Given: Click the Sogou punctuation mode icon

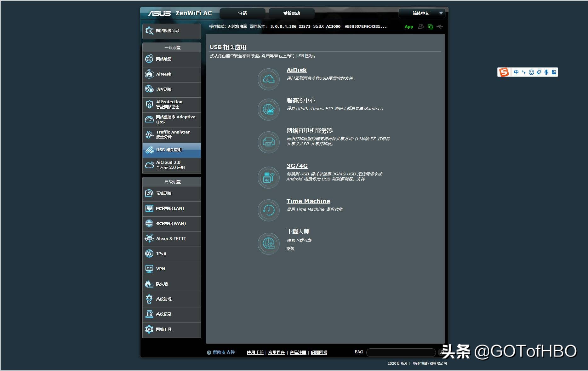Looking at the screenshot, I should tap(524, 72).
